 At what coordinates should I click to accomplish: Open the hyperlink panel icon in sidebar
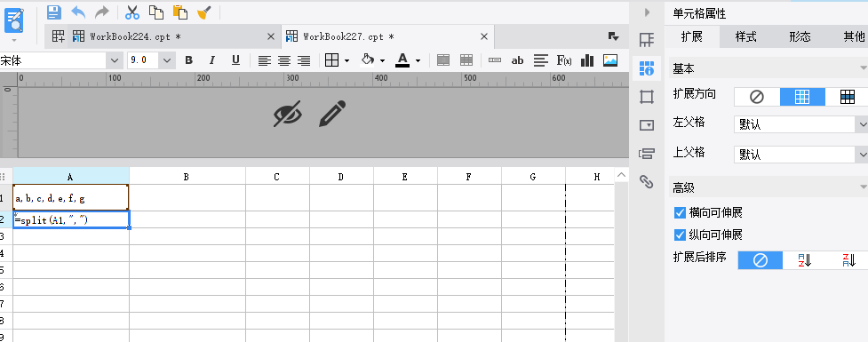tap(646, 181)
